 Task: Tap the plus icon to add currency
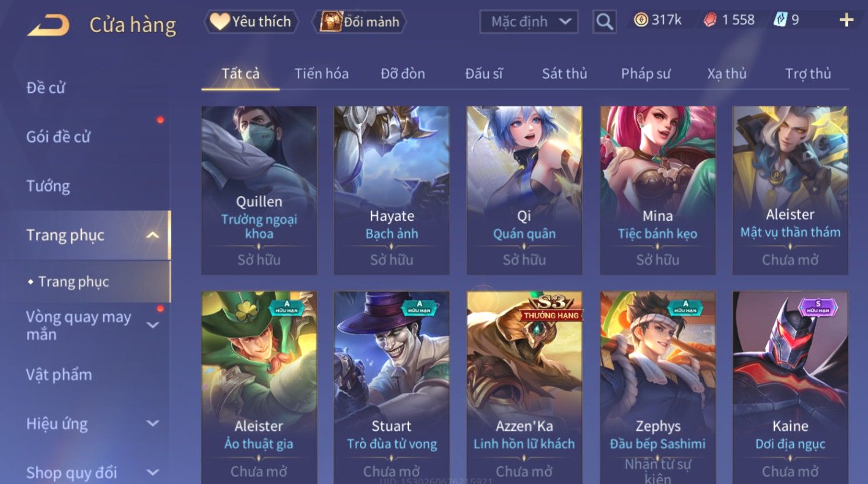(846, 20)
